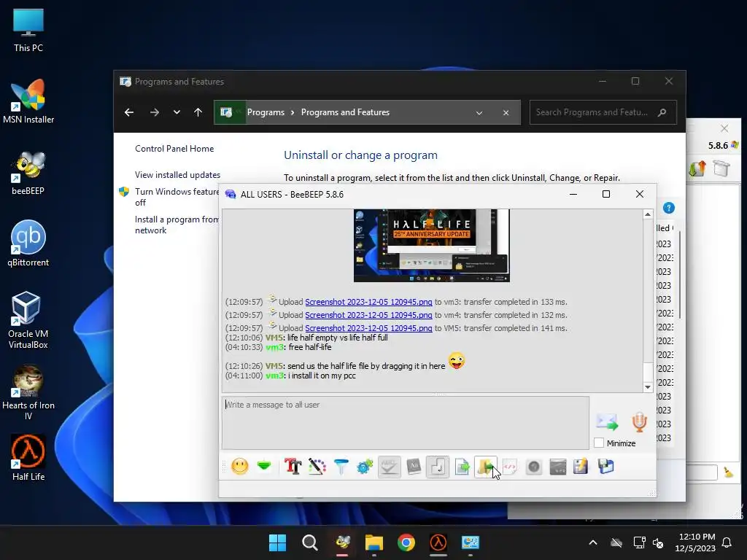
Task: Record a voice message with microphone icon
Action: pos(639,422)
